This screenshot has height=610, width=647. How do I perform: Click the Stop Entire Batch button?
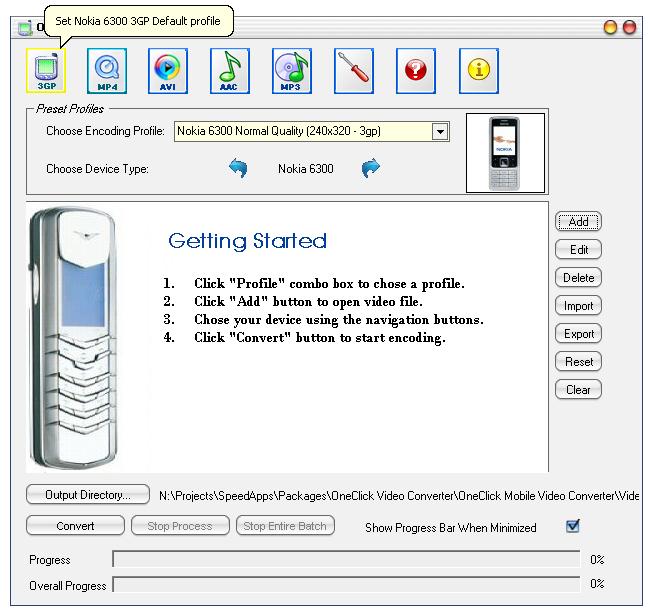[285, 525]
